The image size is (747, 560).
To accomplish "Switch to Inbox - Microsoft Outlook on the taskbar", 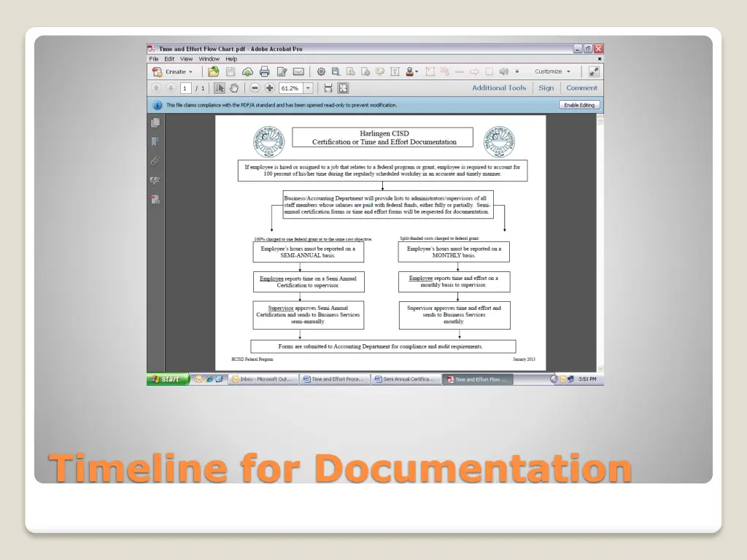I will tap(263, 379).
